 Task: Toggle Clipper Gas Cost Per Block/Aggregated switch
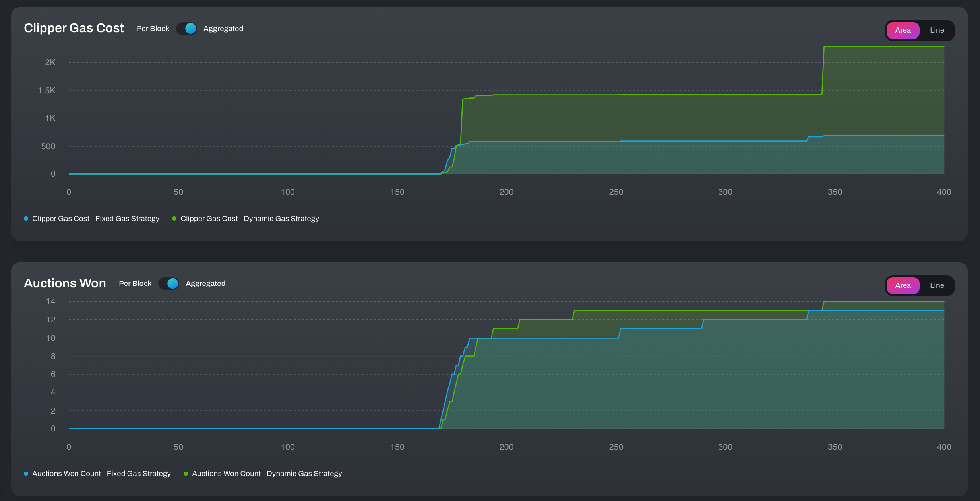[x=186, y=29]
